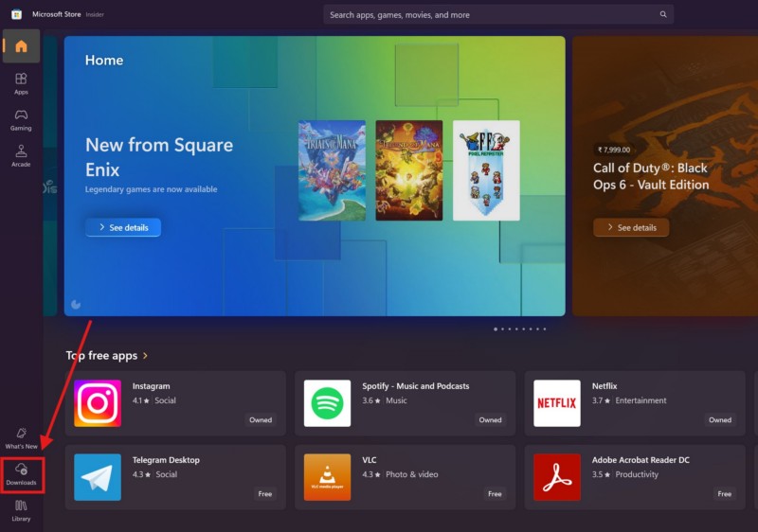Open the Home tab in sidebar
The height and width of the screenshot is (532, 758).
21,46
